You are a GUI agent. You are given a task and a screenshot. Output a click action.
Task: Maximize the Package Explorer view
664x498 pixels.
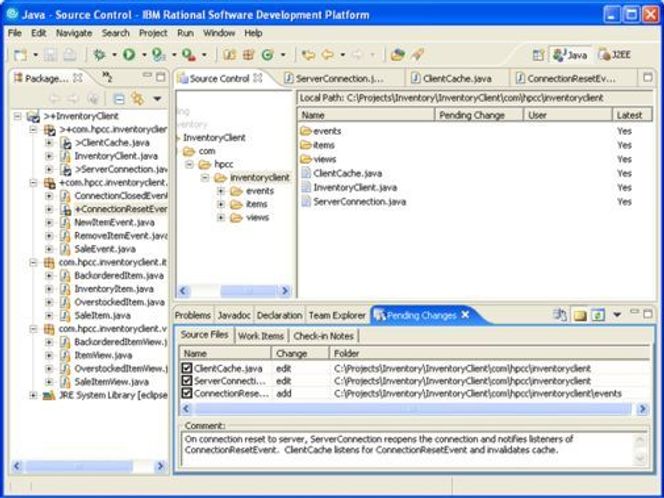click(160, 77)
